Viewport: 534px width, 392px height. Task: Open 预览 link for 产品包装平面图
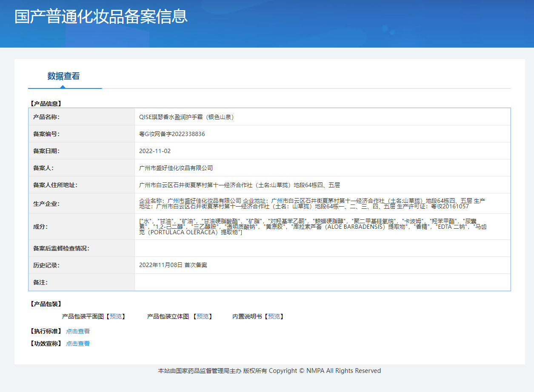pyautogui.click(x=115, y=316)
